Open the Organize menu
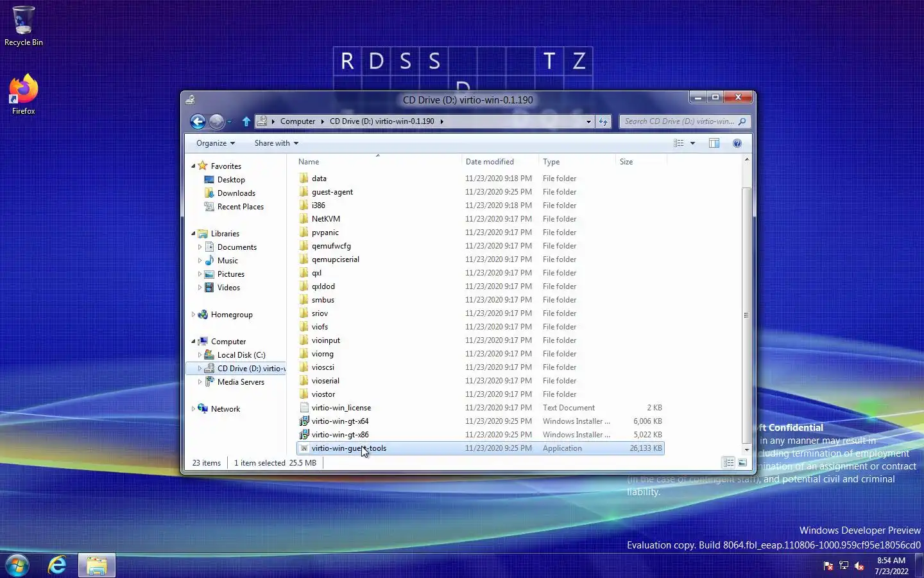 click(x=216, y=143)
